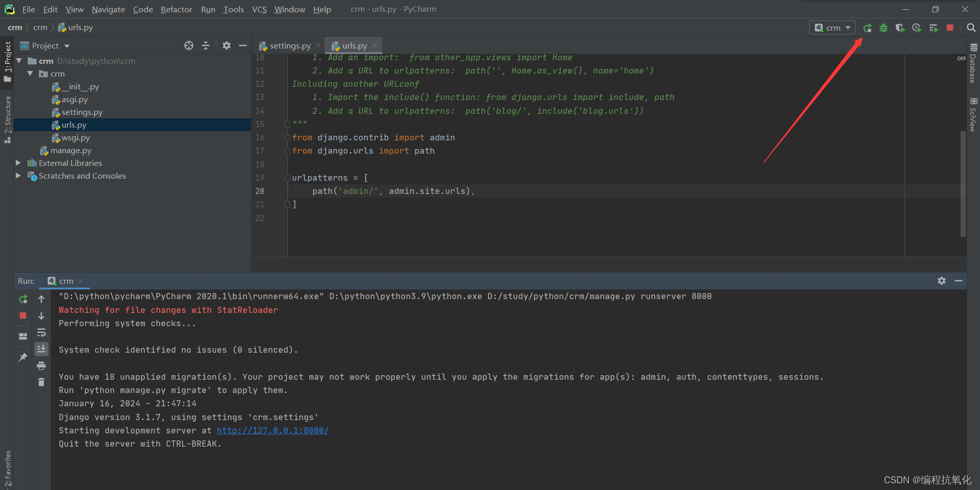The image size is (980, 490).
Task: Open the http://127.0.0.1:8000/ link
Action: tap(273, 430)
